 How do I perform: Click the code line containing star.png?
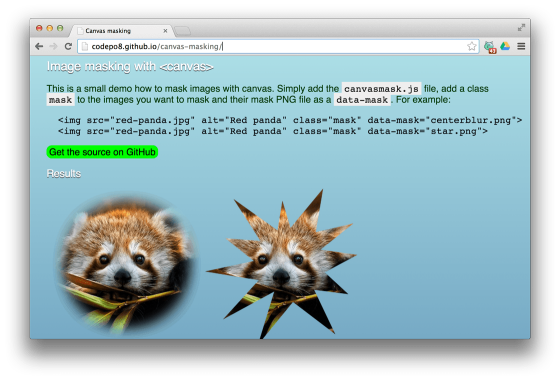tap(272, 131)
